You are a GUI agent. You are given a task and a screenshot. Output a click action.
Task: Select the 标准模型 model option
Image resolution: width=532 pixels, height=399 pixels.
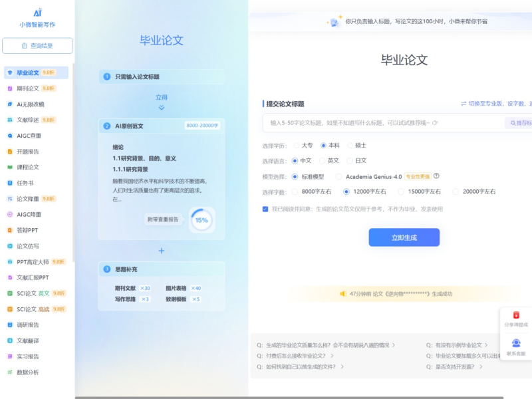[x=295, y=176]
